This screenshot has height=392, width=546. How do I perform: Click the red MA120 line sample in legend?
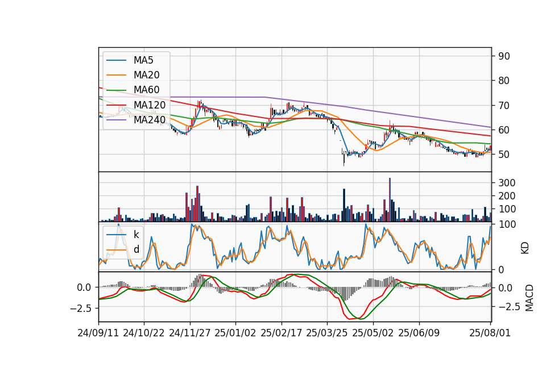click(x=116, y=105)
